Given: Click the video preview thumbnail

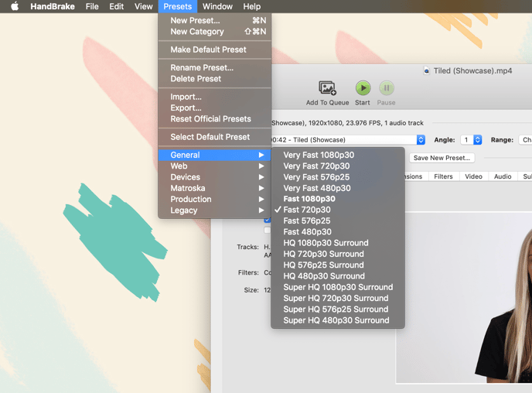Looking at the screenshot, I should coord(464,298).
